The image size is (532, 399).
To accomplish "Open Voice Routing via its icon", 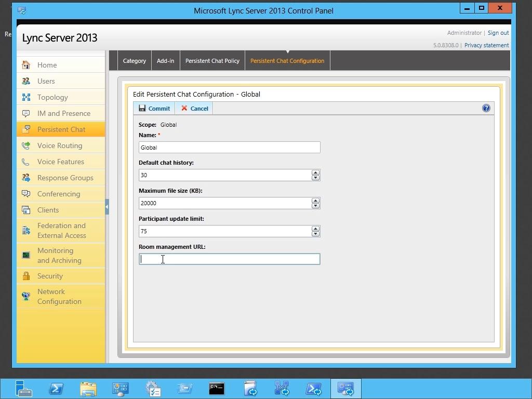I will tap(26, 145).
